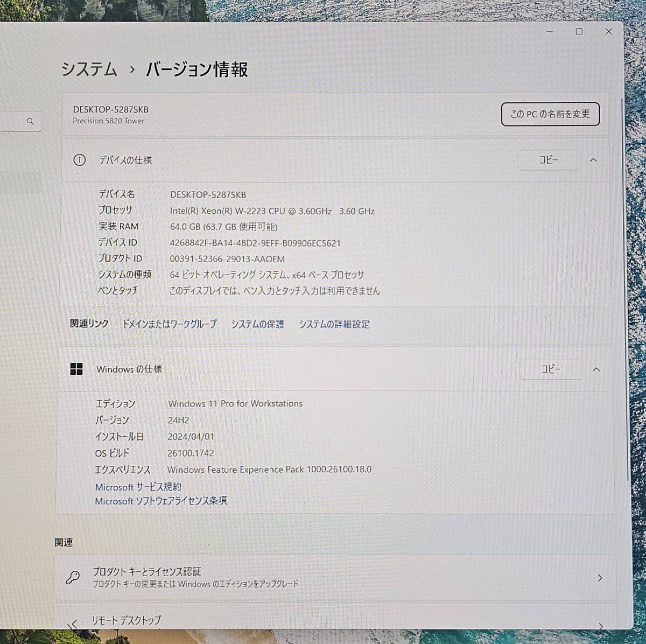Go back to システム breadcrumb
The image size is (646, 644).
pyautogui.click(x=89, y=69)
